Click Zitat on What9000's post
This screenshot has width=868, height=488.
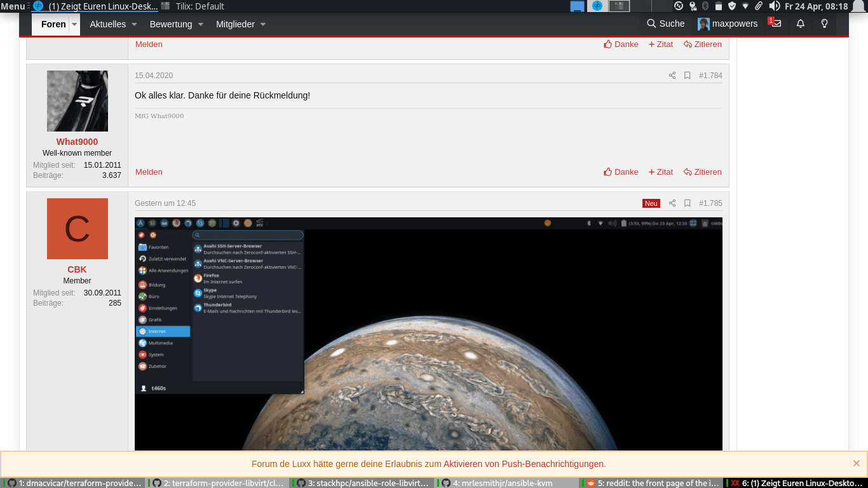coord(661,172)
